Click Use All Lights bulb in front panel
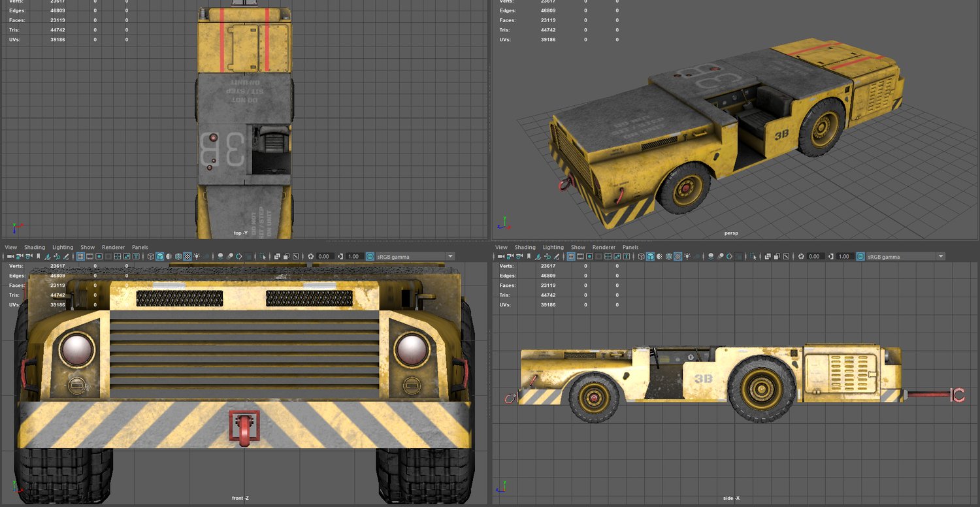Image resolution: width=980 pixels, height=507 pixels. point(197,257)
